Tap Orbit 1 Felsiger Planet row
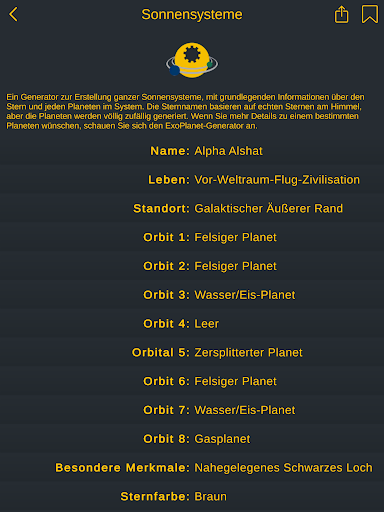384x512 pixels. point(192,237)
